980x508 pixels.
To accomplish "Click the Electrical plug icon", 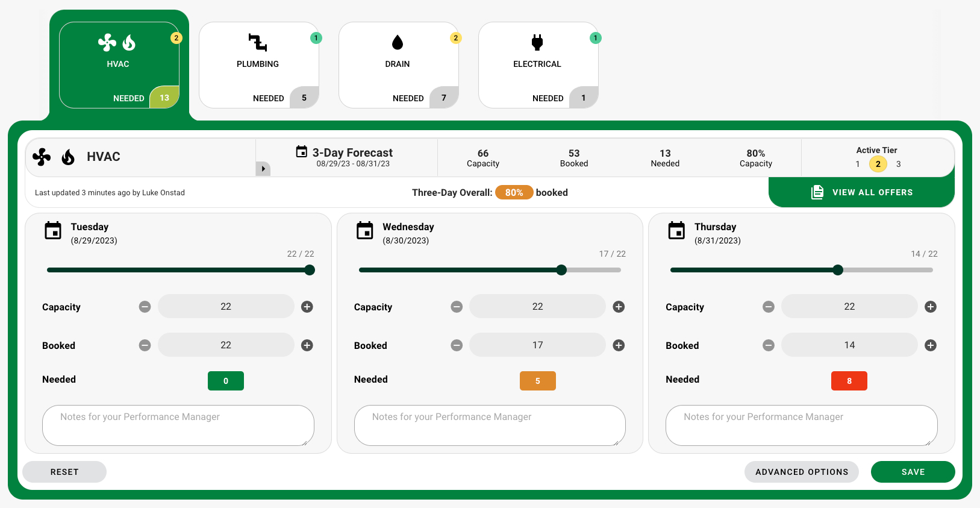I will (537, 42).
